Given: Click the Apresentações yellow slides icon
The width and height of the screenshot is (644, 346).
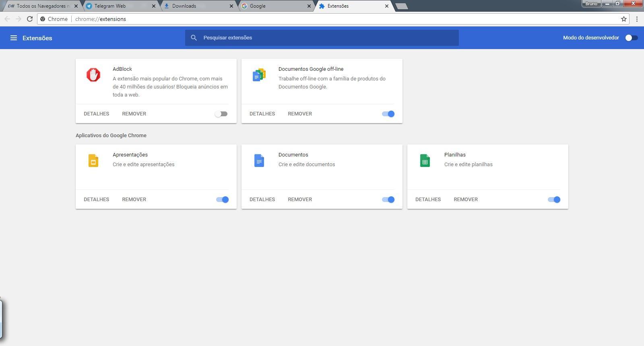Looking at the screenshot, I should coord(93,161).
